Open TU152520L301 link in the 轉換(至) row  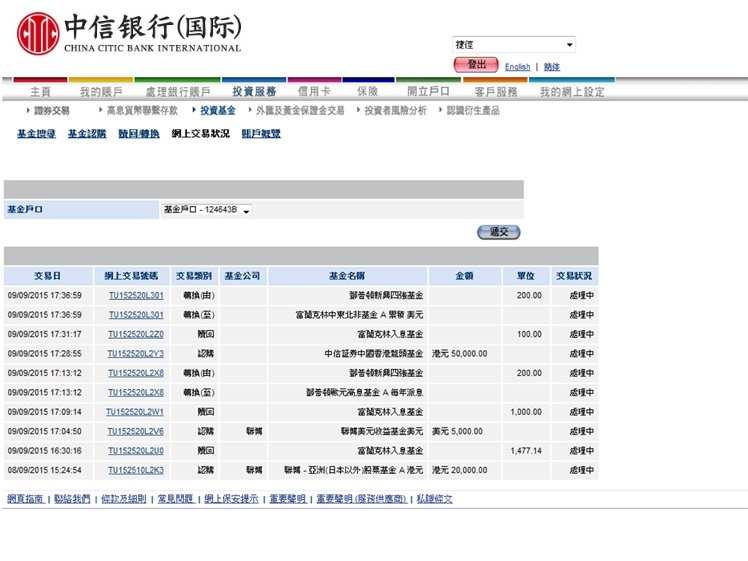[x=136, y=315]
